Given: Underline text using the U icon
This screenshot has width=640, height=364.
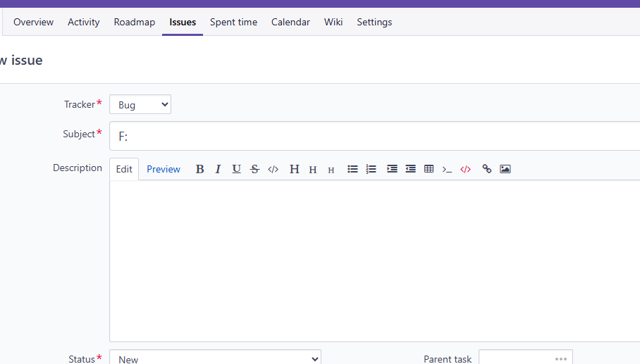Looking at the screenshot, I should click(236, 169).
